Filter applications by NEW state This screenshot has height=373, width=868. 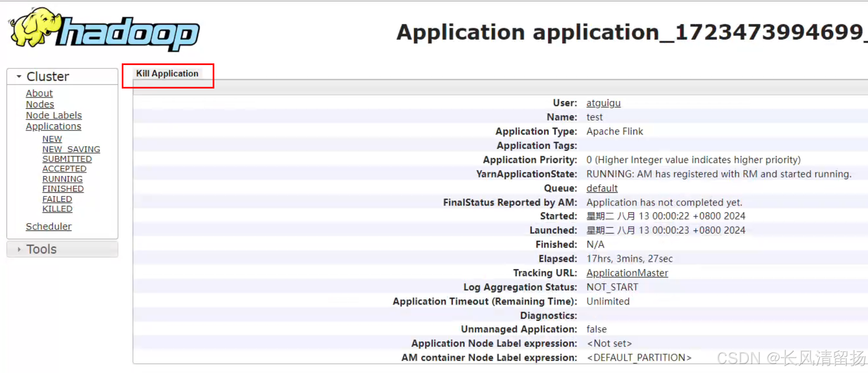(52, 139)
